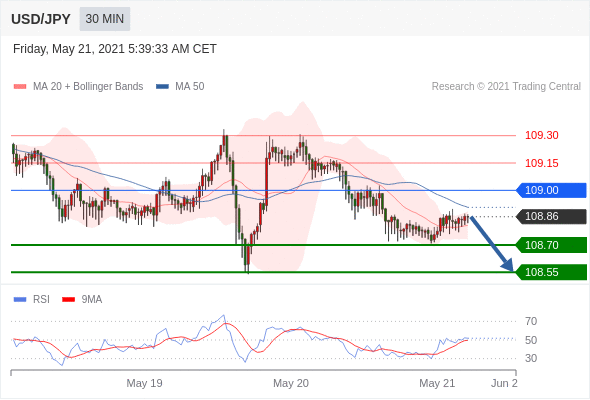Click the MA 50 blue legend swatch
The height and width of the screenshot is (400, 590).
(162, 87)
